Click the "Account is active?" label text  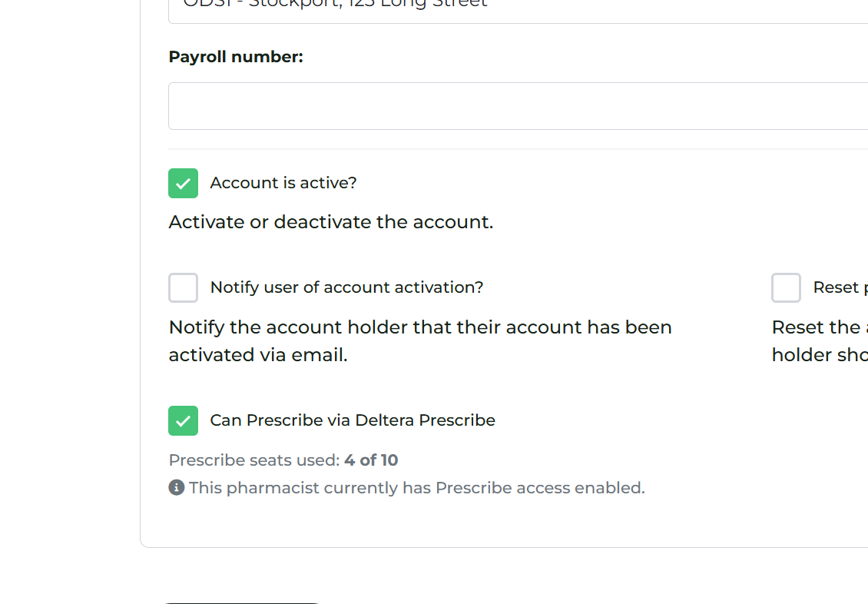(283, 183)
